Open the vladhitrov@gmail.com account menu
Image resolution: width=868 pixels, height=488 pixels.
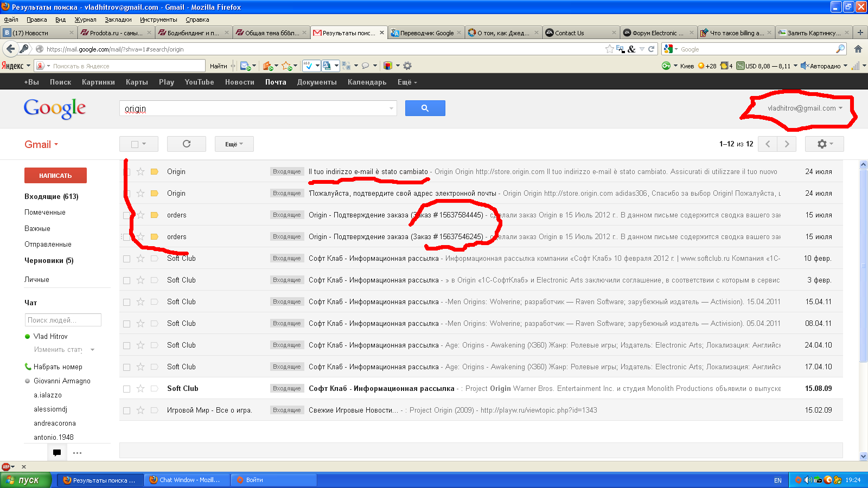pos(805,108)
